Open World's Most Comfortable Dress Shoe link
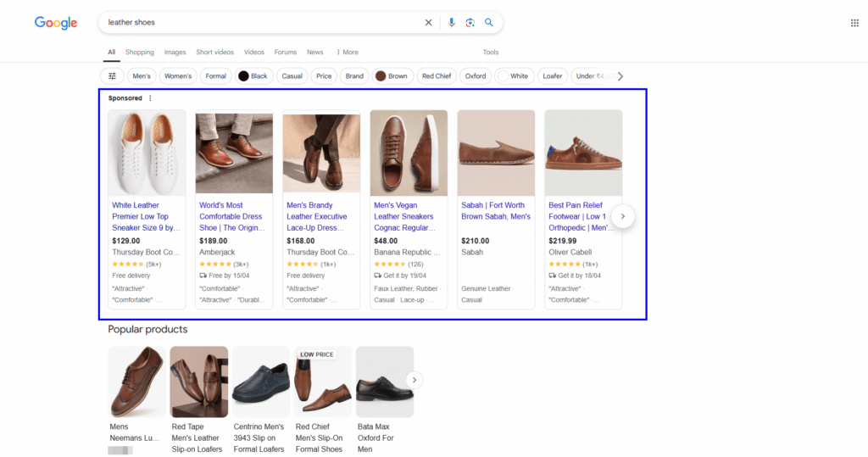 coord(232,216)
